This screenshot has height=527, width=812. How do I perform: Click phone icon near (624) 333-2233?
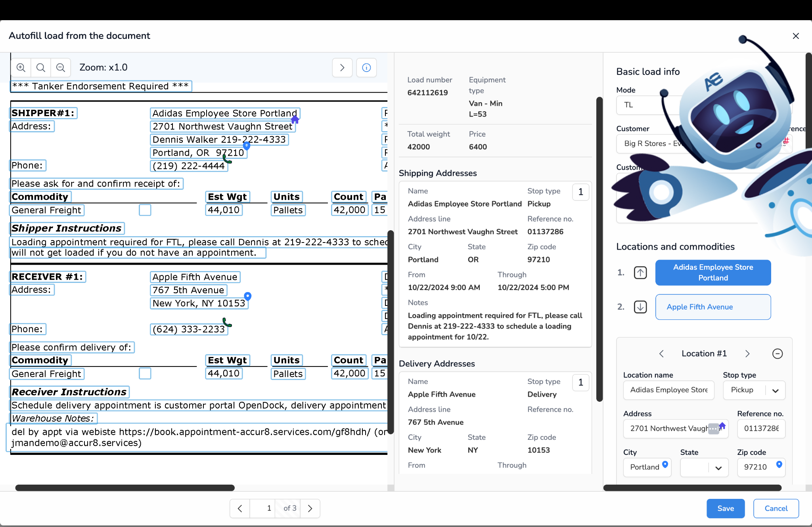227,322
